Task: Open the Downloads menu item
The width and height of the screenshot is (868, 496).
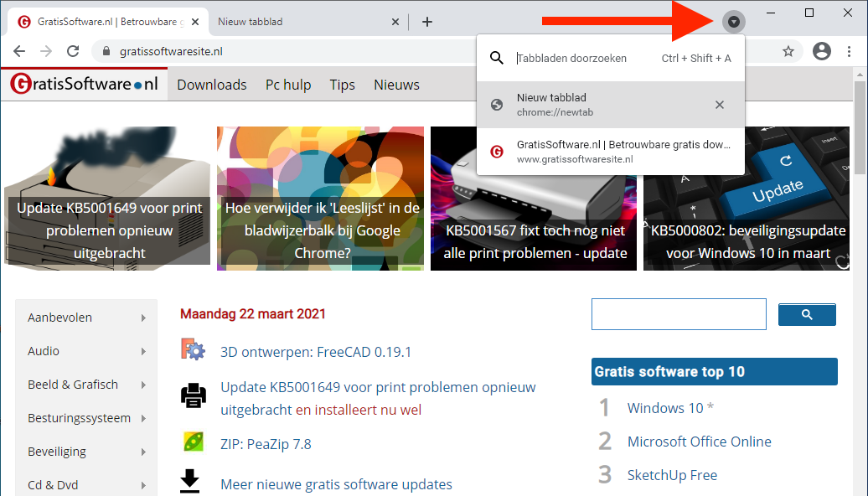Action: pos(211,85)
